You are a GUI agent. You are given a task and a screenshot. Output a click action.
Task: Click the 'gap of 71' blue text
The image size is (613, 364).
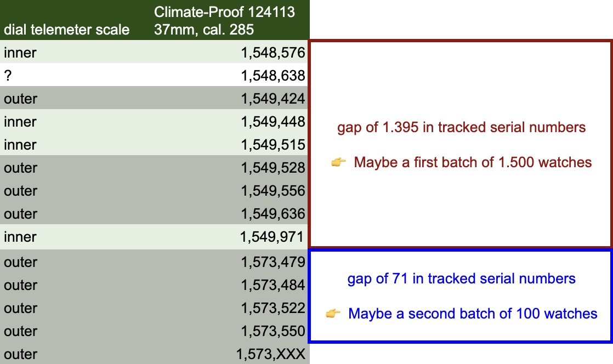[461, 278]
